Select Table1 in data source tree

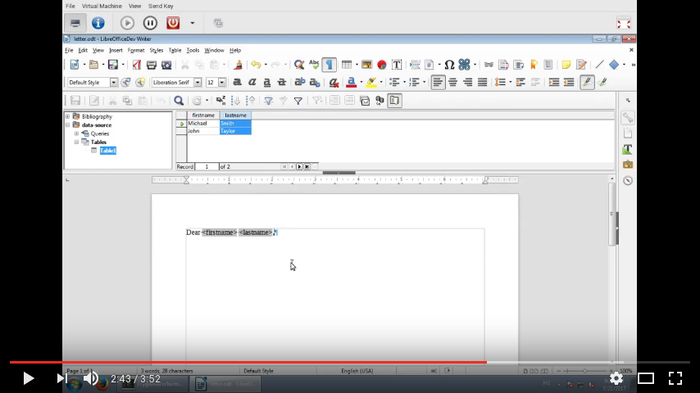(x=108, y=151)
